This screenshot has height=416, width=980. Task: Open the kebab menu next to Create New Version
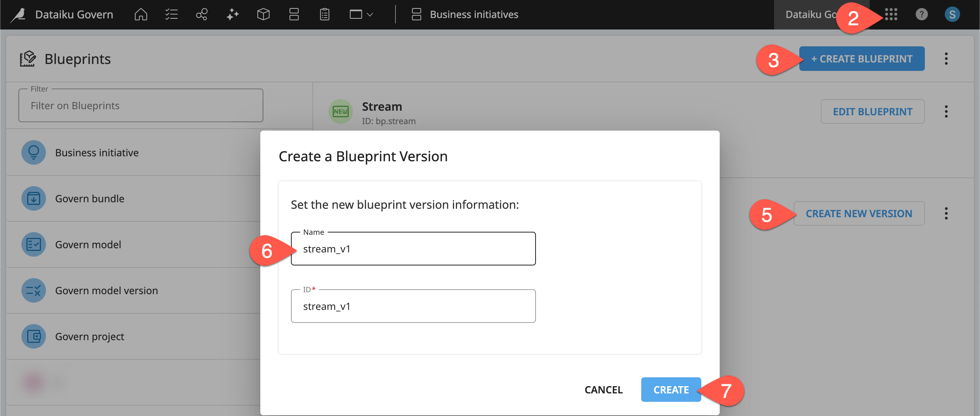[947, 213]
